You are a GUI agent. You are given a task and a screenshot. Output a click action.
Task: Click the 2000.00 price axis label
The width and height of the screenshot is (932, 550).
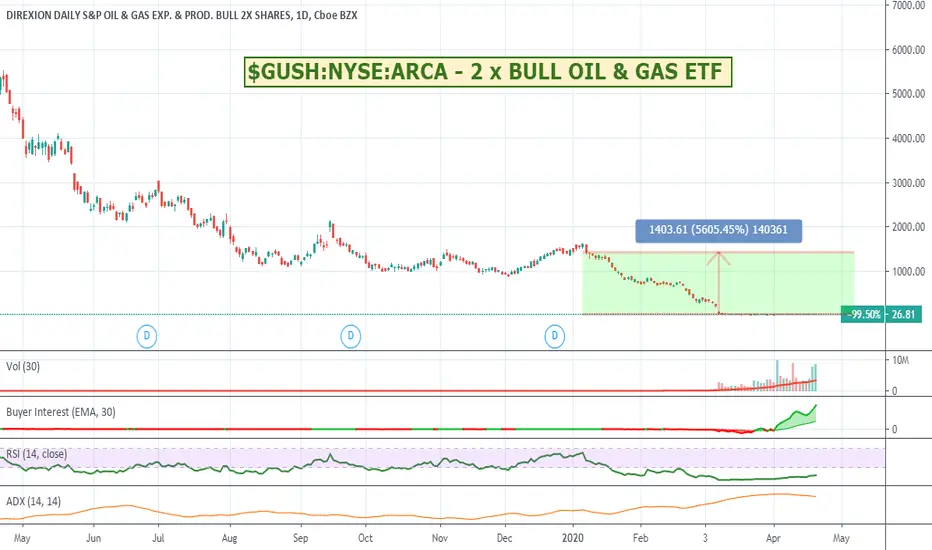[908, 227]
